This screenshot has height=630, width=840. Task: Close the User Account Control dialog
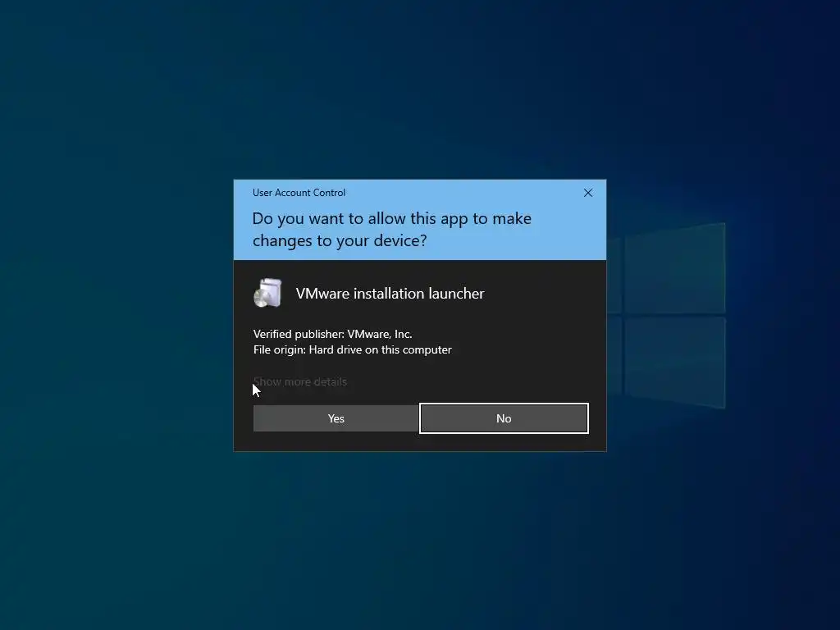click(x=587, y=193)
